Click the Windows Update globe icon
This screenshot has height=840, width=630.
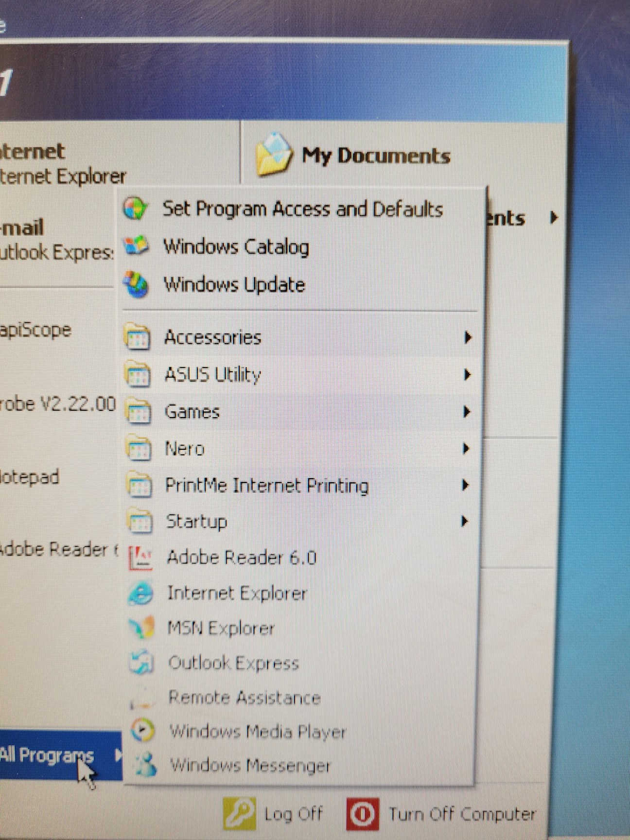coord(136,284)
